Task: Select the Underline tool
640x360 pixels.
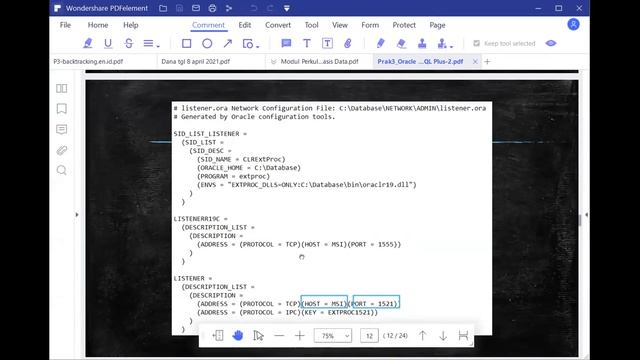Action: point(108,43)
